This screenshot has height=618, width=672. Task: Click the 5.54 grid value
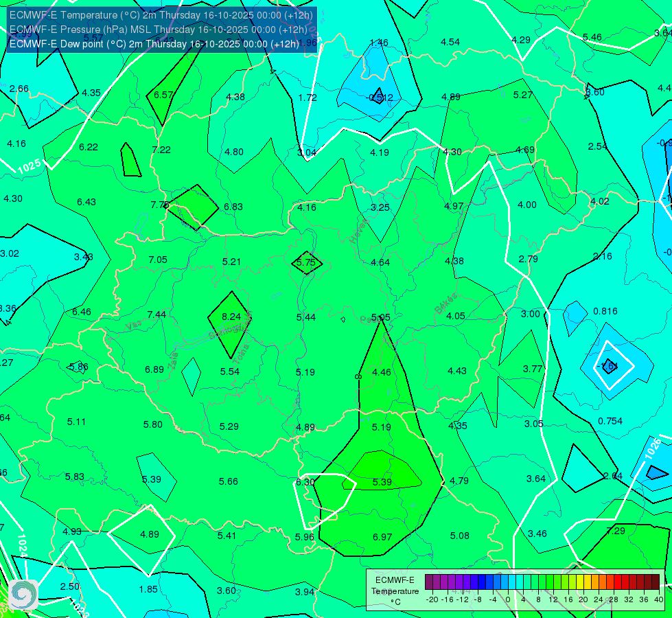click(230, 371)
